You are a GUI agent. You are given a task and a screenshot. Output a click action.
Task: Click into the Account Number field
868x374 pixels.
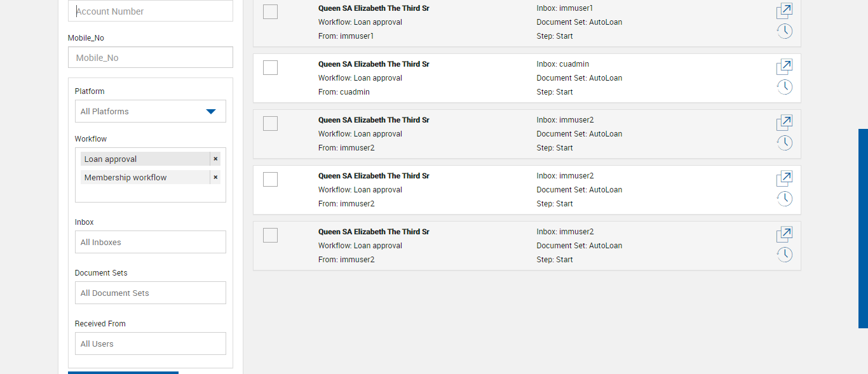pyautogui.click(x=150, y=11)
